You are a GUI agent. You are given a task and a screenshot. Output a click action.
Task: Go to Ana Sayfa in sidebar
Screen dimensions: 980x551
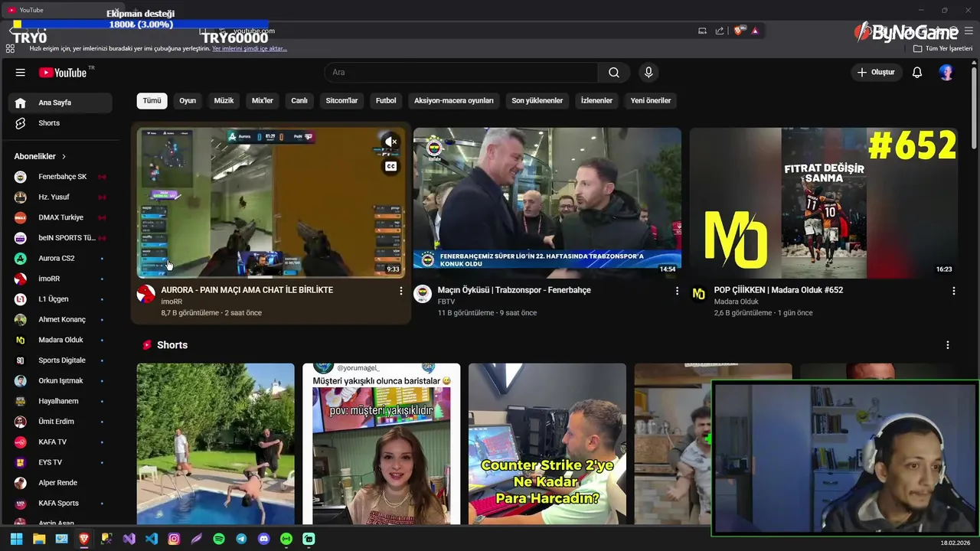[x=60, y=103]
